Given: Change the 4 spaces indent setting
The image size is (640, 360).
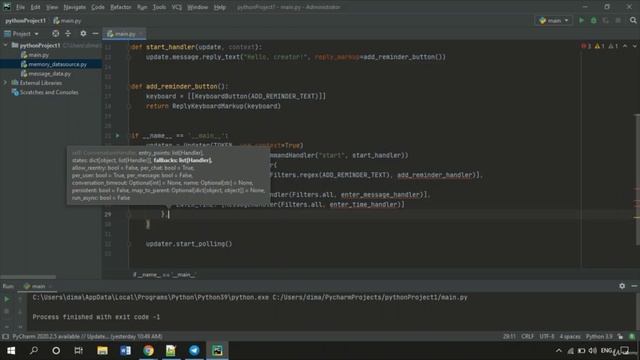Looking at the screenshot, I should (570, 337).
